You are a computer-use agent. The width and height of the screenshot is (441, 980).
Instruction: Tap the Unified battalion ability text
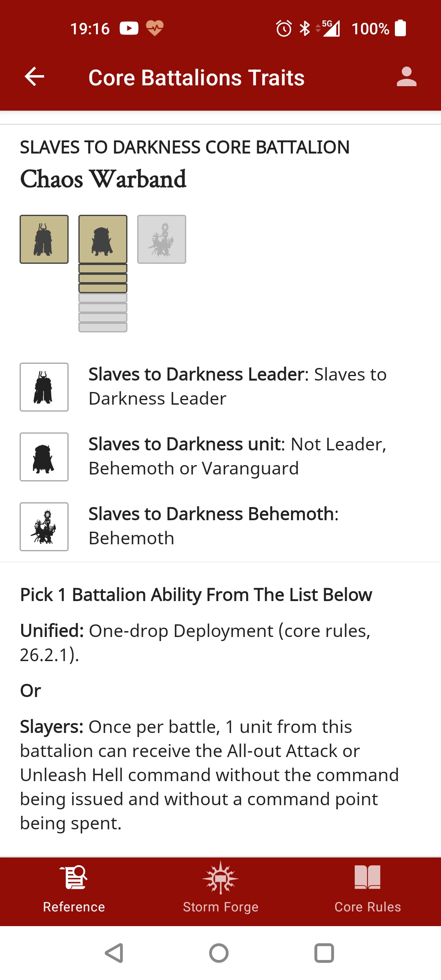coord(195,643)
